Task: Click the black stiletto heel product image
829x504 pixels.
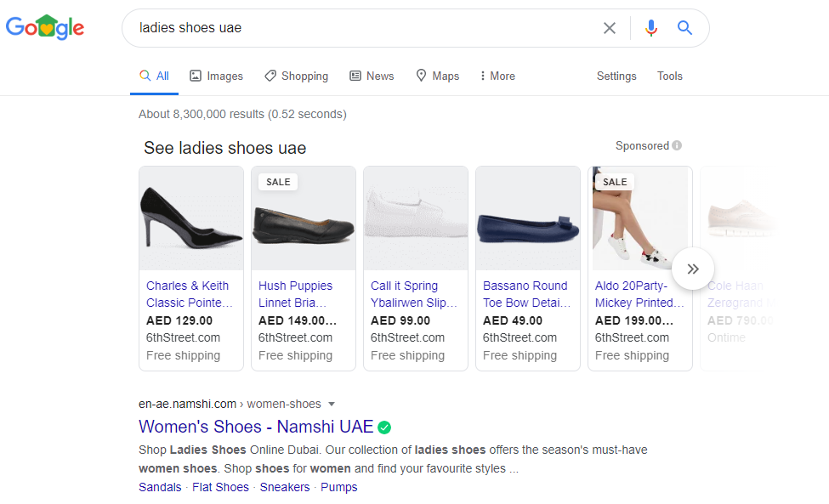Action: [191, 218]
